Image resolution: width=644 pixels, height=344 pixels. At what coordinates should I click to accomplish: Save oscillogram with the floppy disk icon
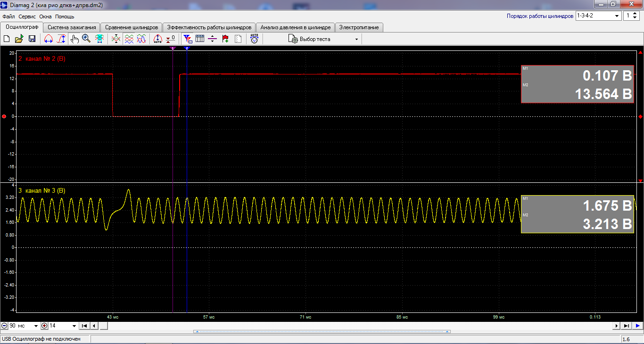pos(32,39)
